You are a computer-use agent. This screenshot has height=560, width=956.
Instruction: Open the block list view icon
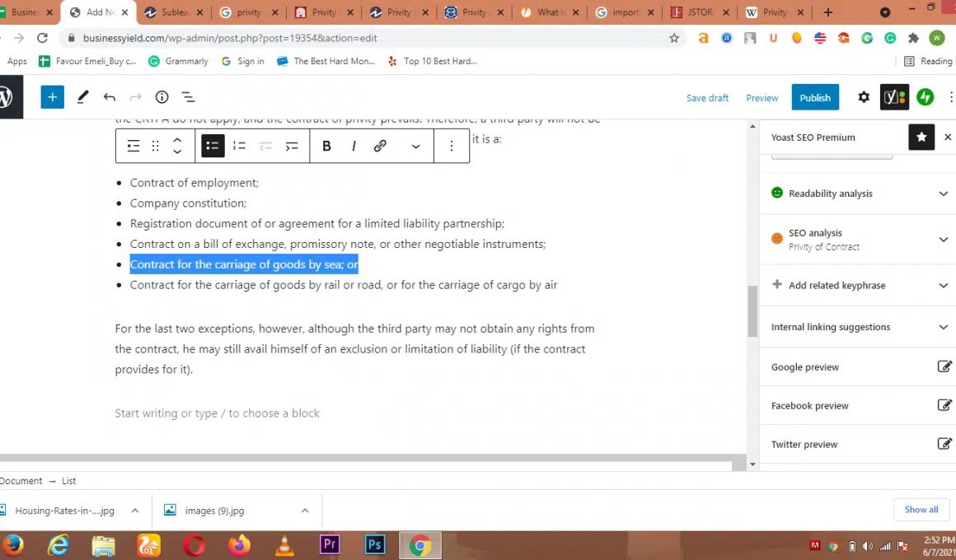coord(188,97)
